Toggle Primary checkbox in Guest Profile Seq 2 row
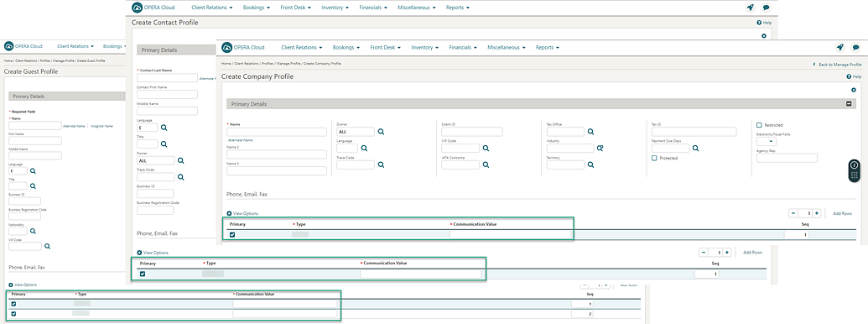The width and height of the screenshot is (868, 324). click(x=14, y=314)
